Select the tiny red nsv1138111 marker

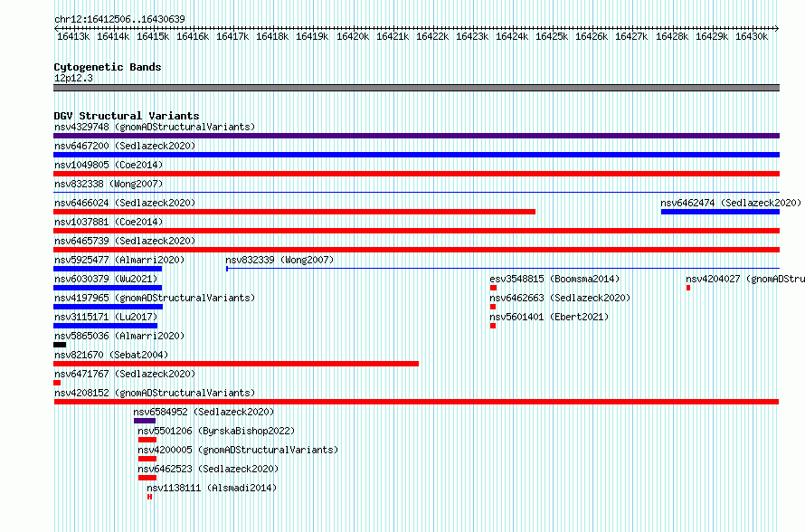pos(149,497)
